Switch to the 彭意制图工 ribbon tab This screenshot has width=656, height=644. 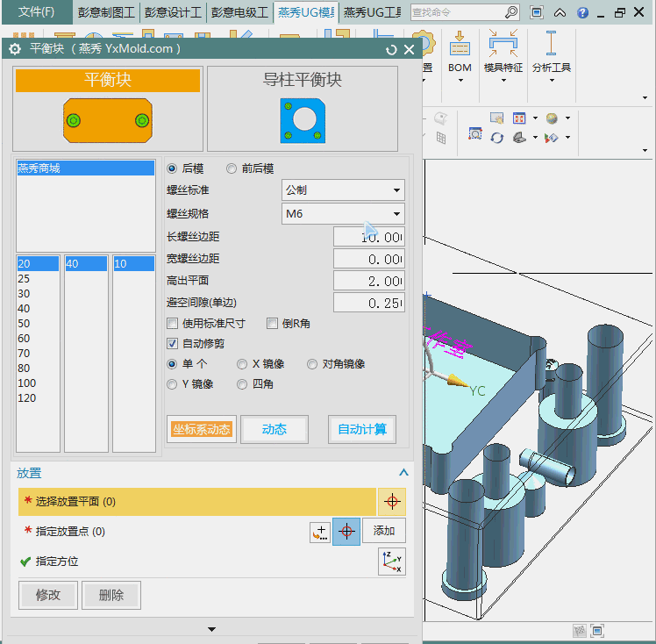104,13
